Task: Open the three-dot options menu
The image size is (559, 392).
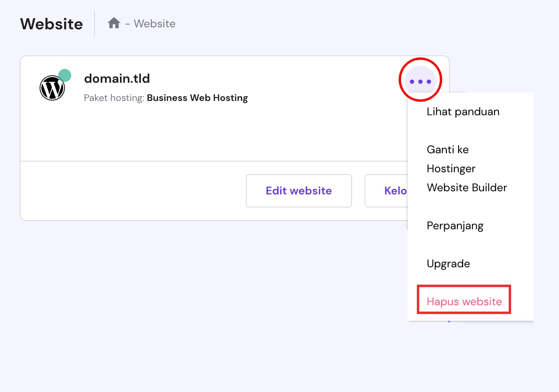Action: tap(420, 81)
